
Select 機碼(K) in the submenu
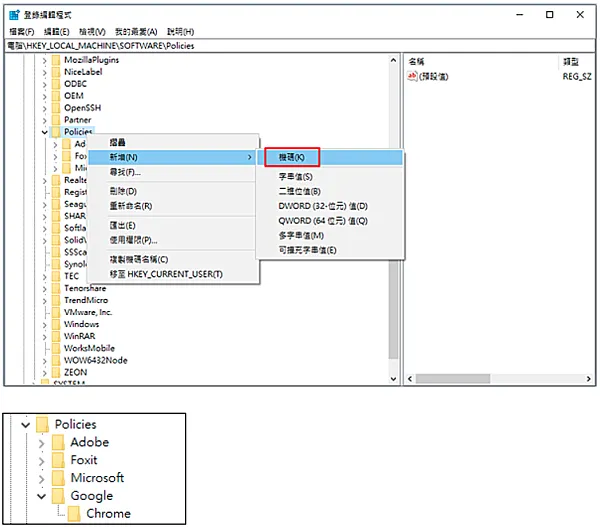[292, 157]
